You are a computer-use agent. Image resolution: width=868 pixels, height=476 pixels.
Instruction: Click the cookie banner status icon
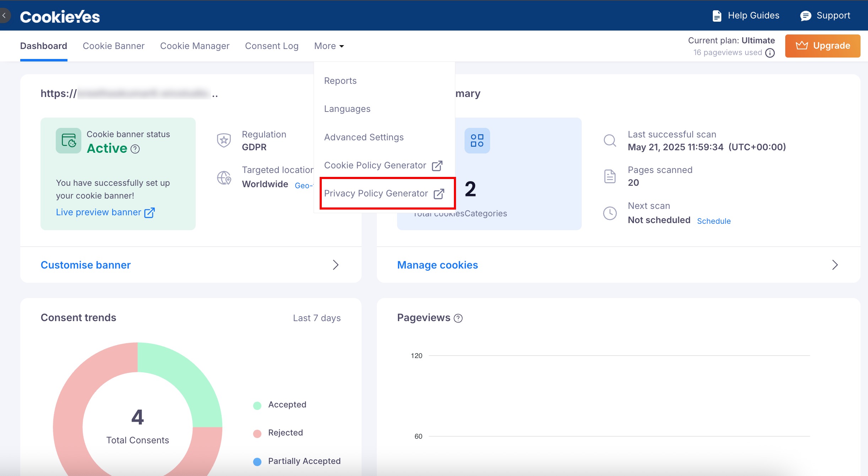pos(69,141)
